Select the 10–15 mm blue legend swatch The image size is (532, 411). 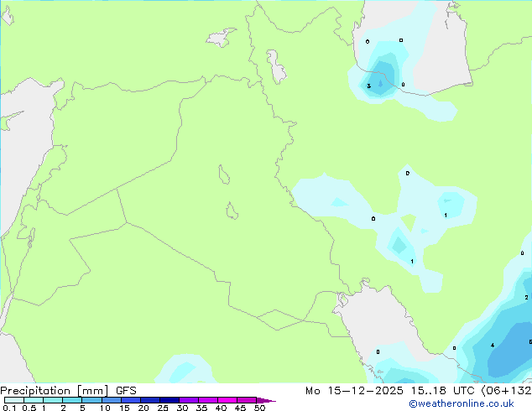(x=112, y=400)
